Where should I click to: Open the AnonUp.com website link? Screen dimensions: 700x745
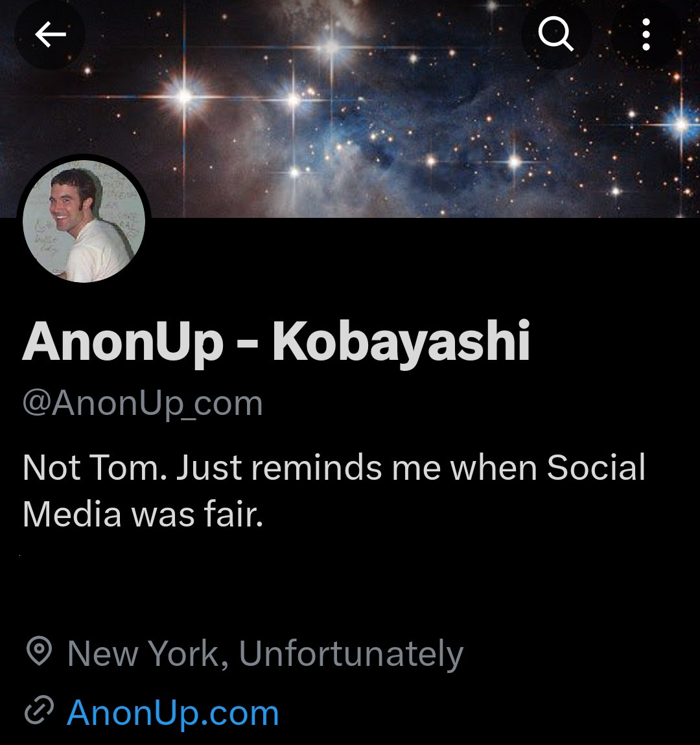coord(172,712)
